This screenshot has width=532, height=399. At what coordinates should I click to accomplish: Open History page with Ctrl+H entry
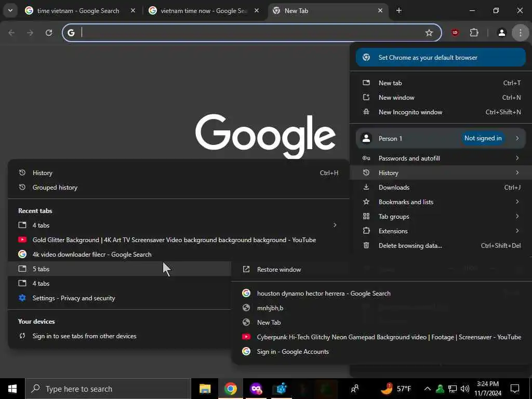179,172
